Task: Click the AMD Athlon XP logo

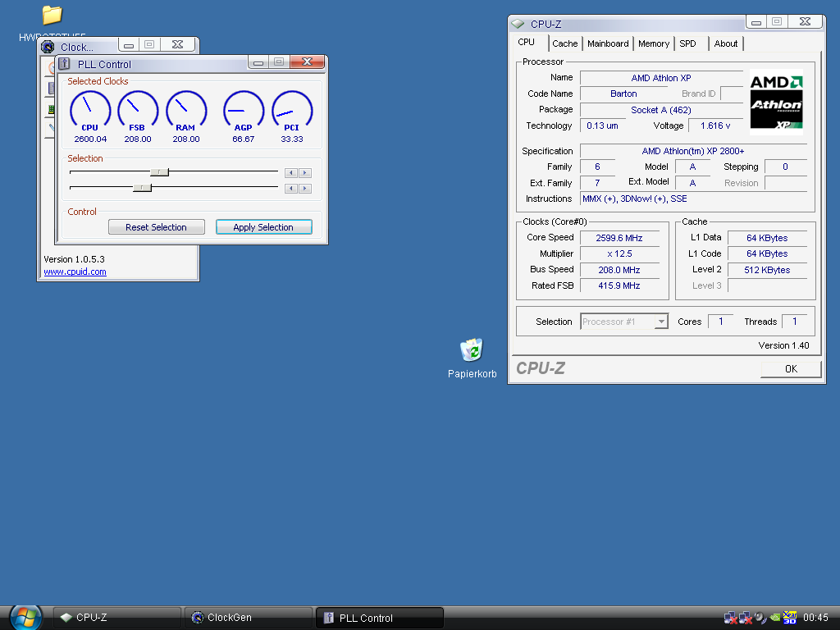Action: [x=776, y=102]
